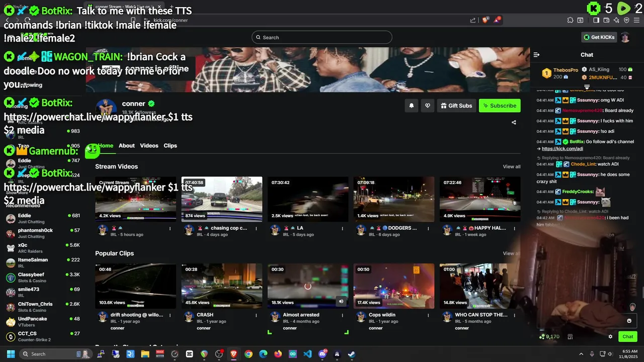Click the broken heart unfollow icon
The image size is (644, 362).
click(x=428, y=106)
